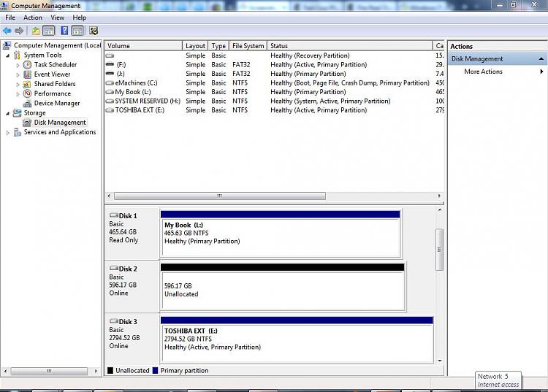548x392 pixels.
Task: Sort by the Layout column header
Action: [195, 46]
